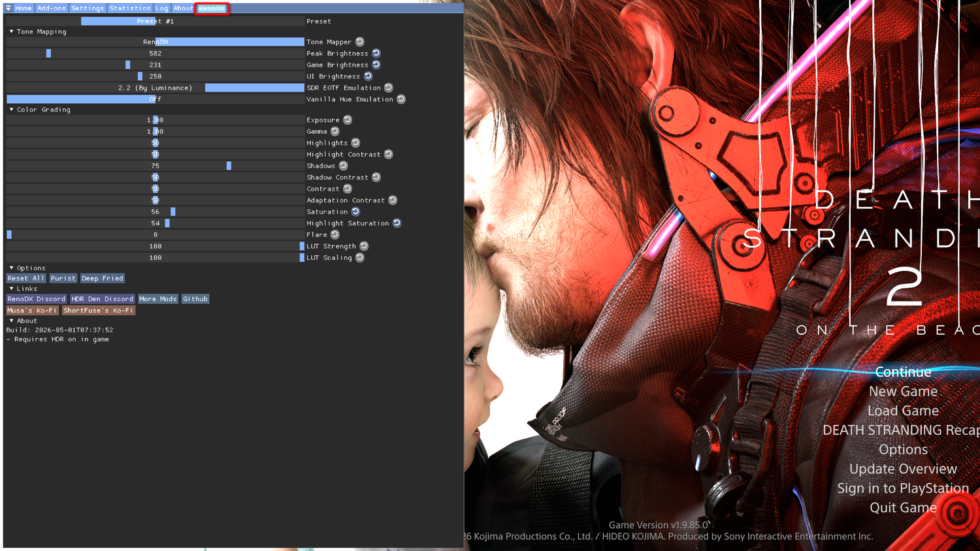Click the UI Brightness 250 slider
Image resolution: width=980 pixels, height=551 pixels.
(155, 76)
